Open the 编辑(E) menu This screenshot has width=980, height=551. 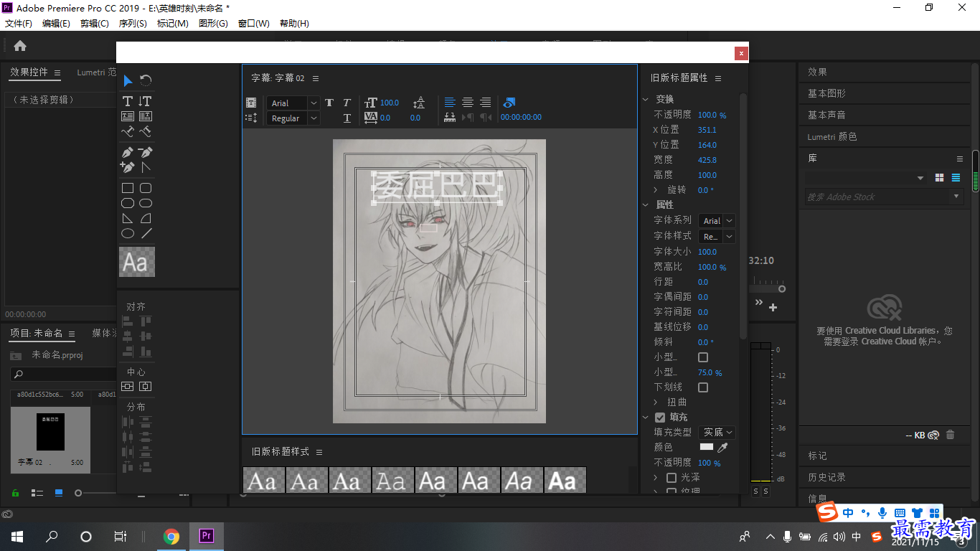tap(56, 24)
